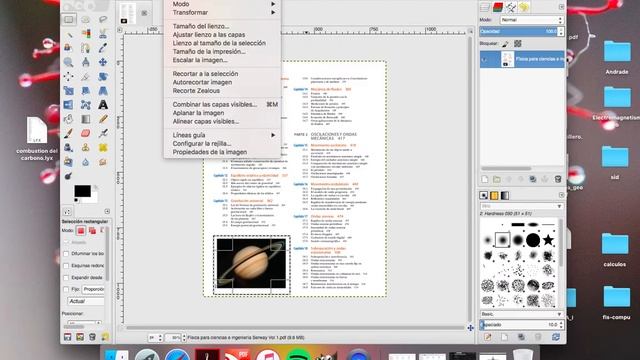The width and height of the screenshot is (640, 360).
Task: Toggle lock alpha channel checkerboard icon
Action: (518, 44)
